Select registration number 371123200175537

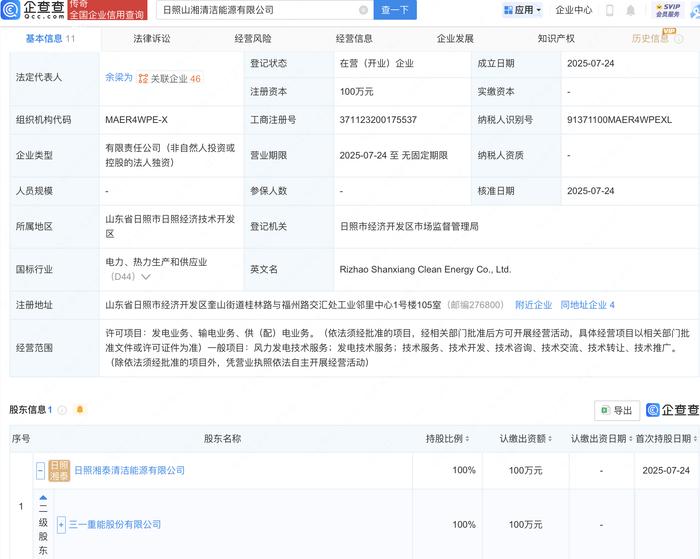coord(378,120)
